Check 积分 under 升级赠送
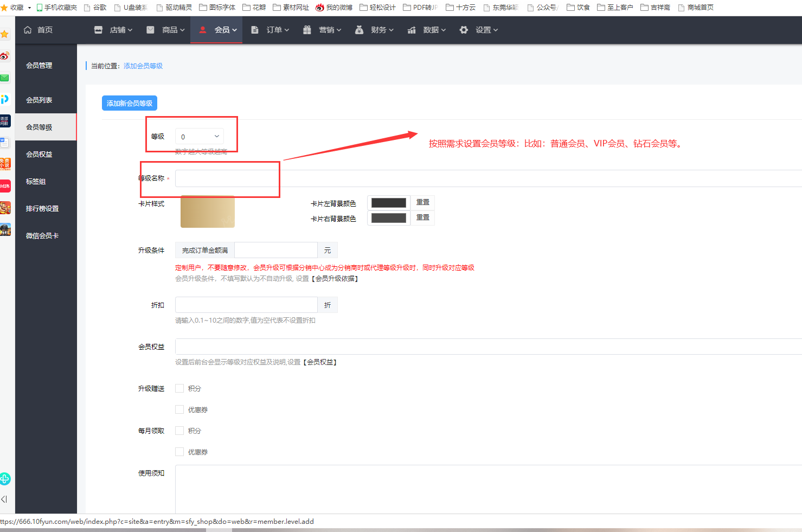 179,388
